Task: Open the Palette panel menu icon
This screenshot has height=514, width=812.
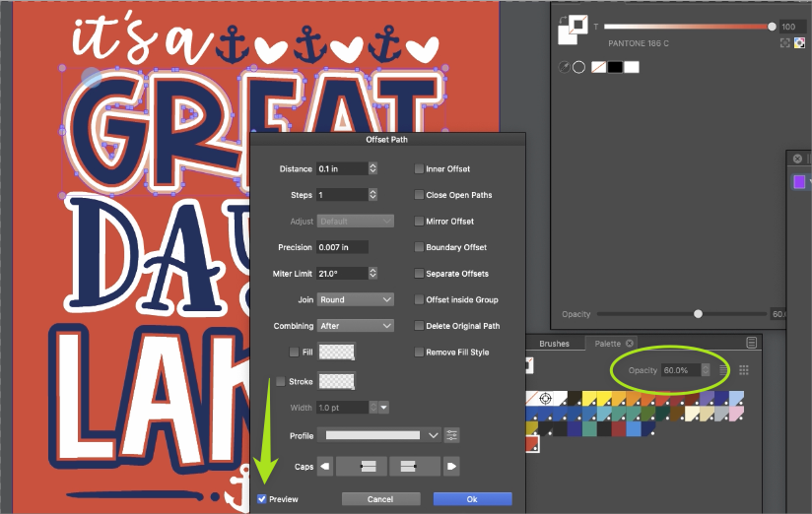Action: click(752, 343)
